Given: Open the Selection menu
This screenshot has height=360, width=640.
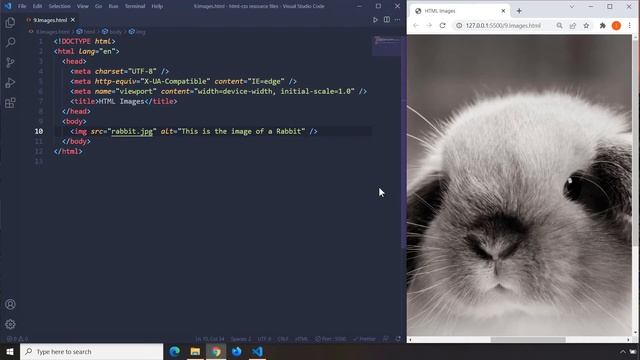Looking at the screenshot, I should tap(60, 6).
